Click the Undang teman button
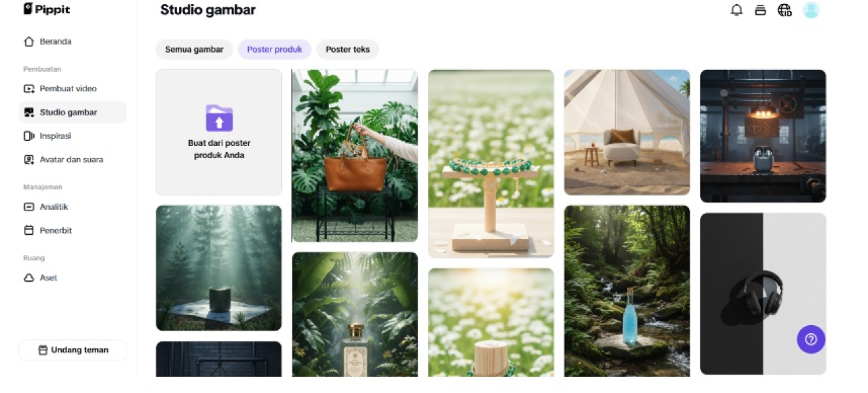This screenshot has width=868, height=393. 73,350
